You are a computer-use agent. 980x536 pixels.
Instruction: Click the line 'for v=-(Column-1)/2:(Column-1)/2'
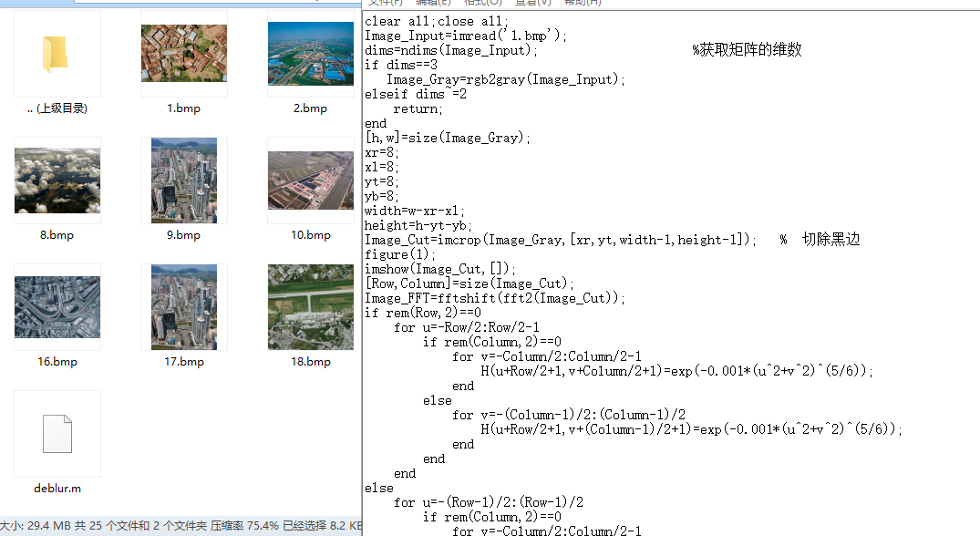pos(569,415)
